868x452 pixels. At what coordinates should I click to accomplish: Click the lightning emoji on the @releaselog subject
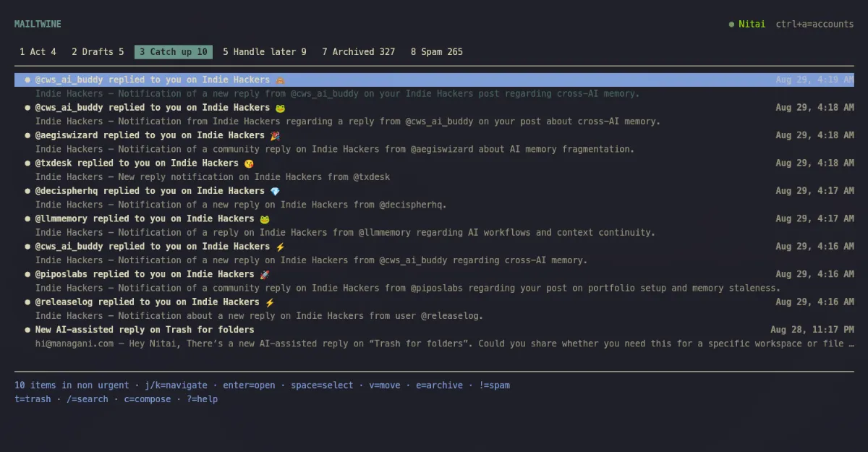coord(270,302)
